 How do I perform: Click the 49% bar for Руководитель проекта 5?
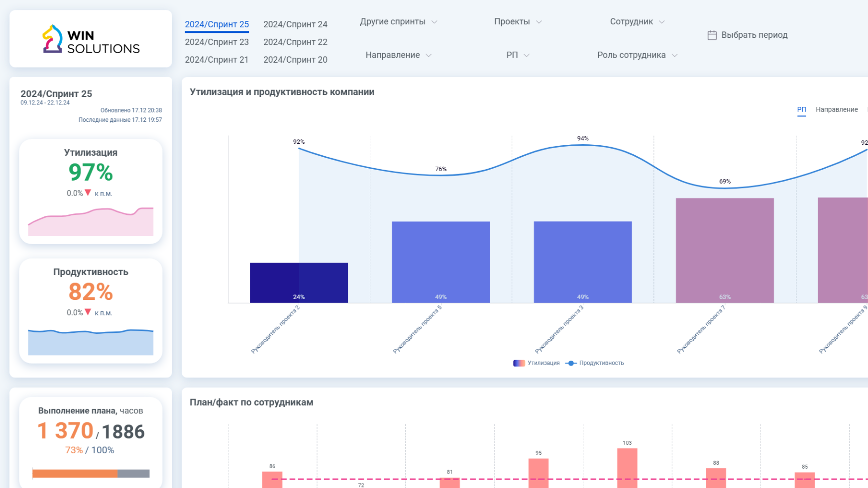coord(440,262)
